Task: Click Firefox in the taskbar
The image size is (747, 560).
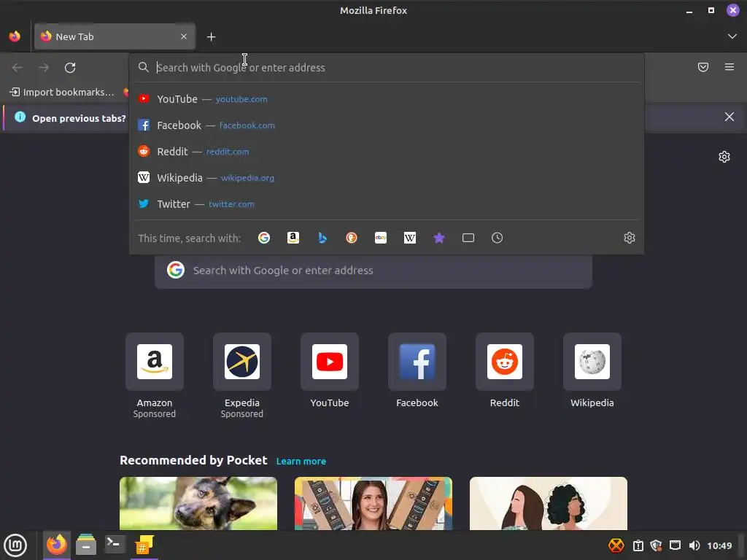Action: coord(57,545)
